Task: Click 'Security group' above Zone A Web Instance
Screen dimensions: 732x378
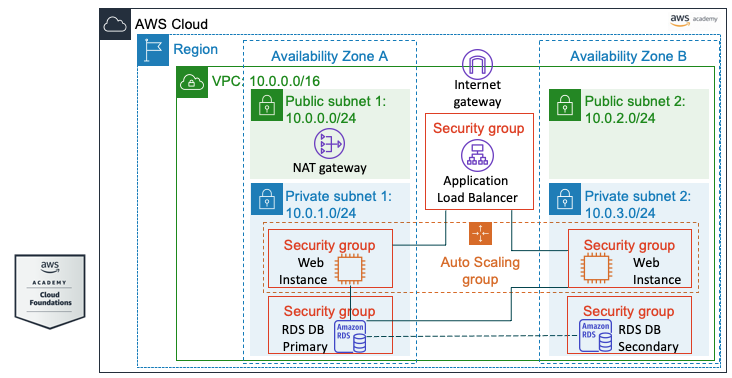Action: click(329, 245)
